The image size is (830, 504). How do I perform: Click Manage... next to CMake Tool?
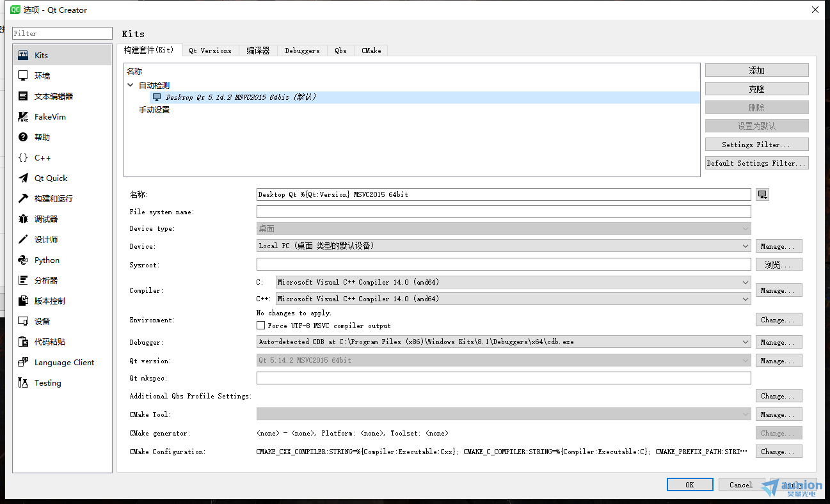[x=779, y=414]
